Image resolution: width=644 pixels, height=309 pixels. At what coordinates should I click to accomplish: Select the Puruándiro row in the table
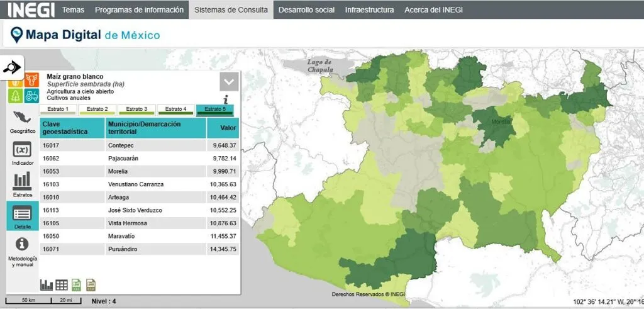[x=140, y=250]
